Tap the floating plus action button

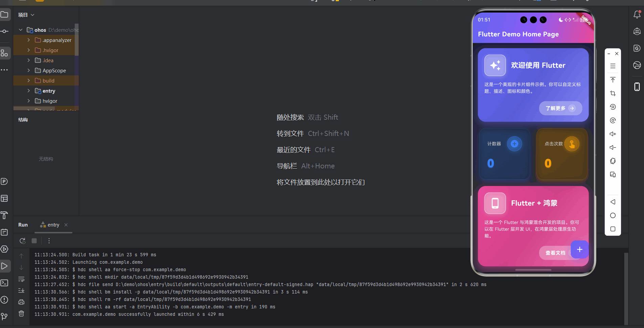pyautogui.click(x=579, y=250)
